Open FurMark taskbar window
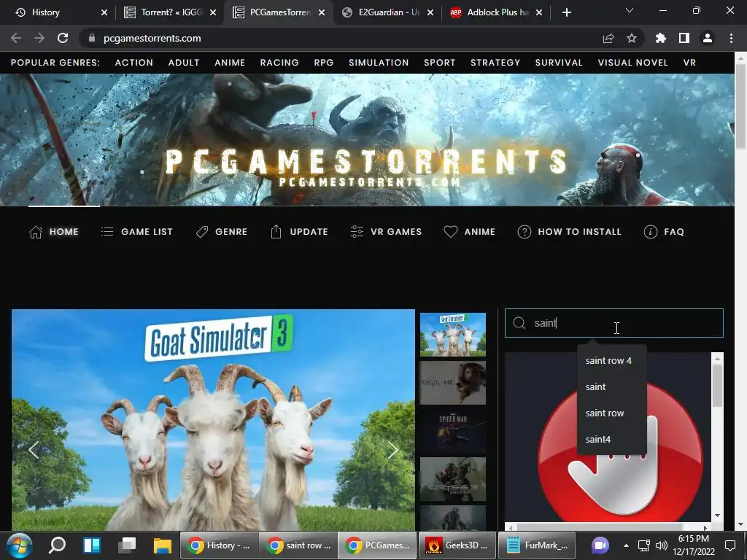 [536, 545]
